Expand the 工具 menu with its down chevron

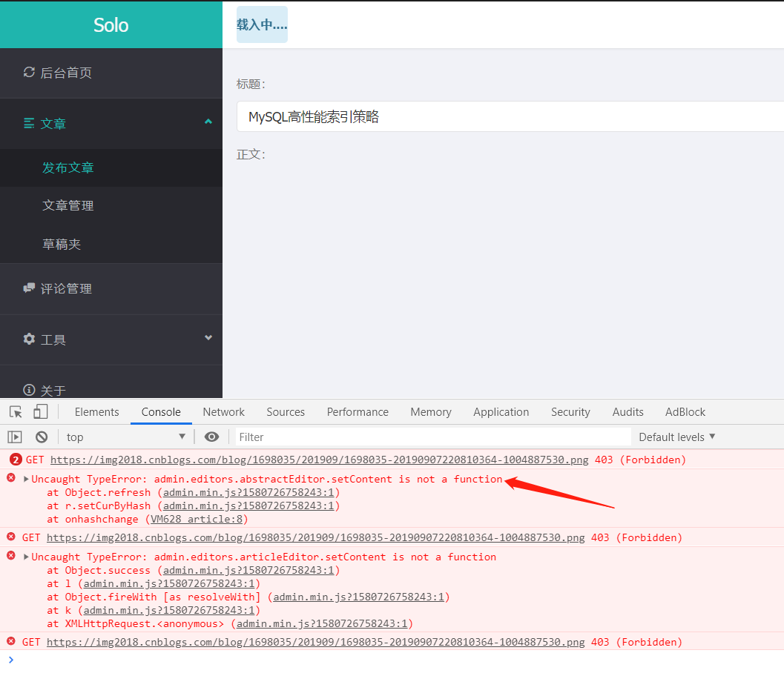pos(208,338)
